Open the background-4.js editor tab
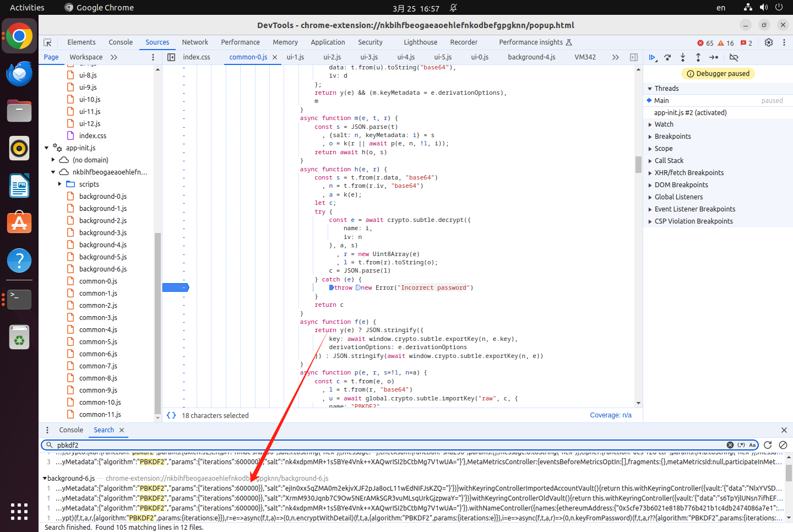The width and height of the screenshot is (793, 532). click(x=531, y=57)
